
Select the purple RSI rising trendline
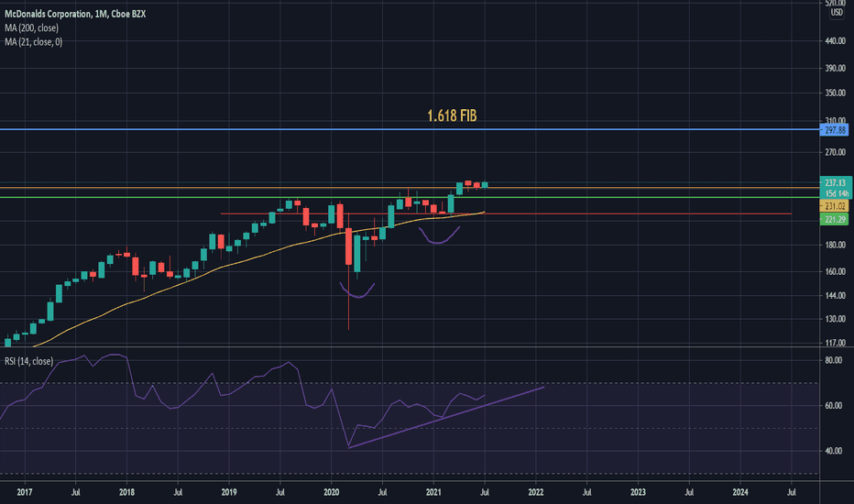[x=446, y=417]
